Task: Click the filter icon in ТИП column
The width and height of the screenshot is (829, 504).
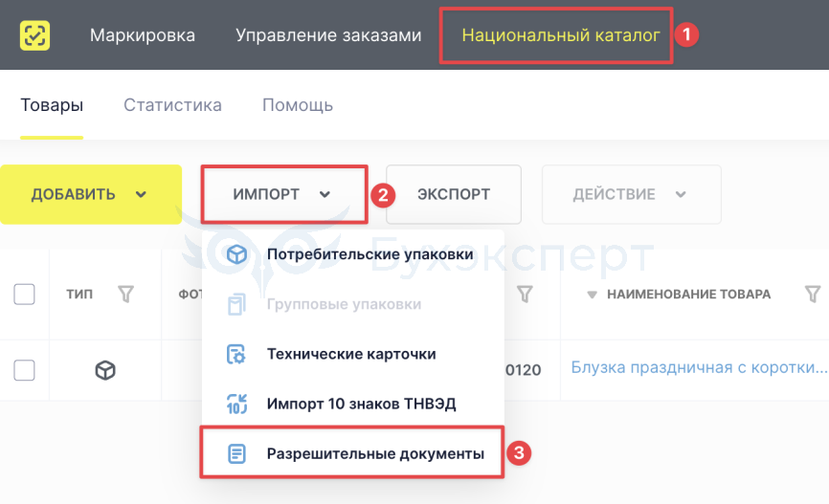Action: tap(125, 295)
